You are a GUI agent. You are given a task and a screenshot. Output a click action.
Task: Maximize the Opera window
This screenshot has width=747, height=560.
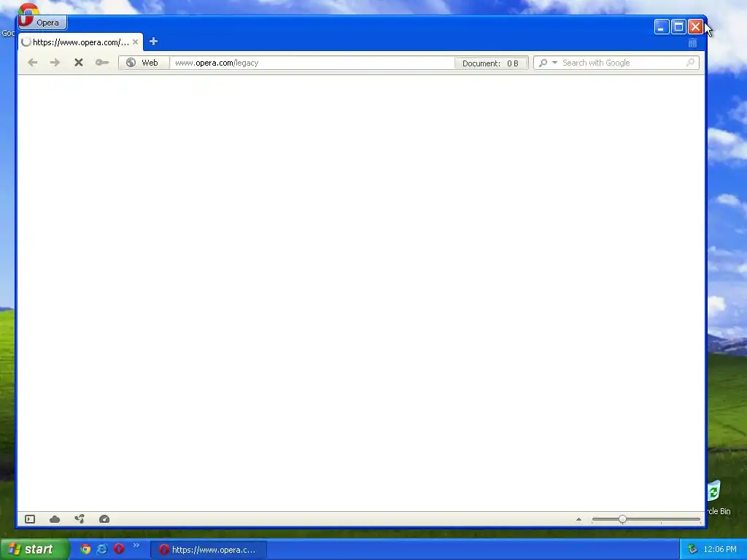click(678, 27)
